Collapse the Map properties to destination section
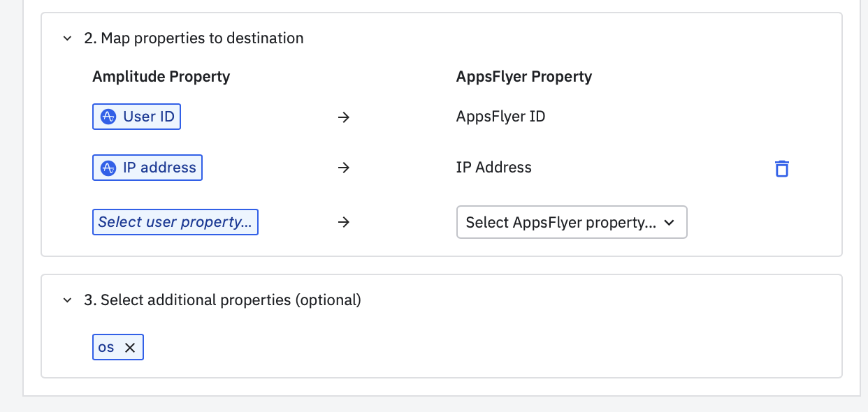The image size is (868, 412). click(x=68, y=38)
